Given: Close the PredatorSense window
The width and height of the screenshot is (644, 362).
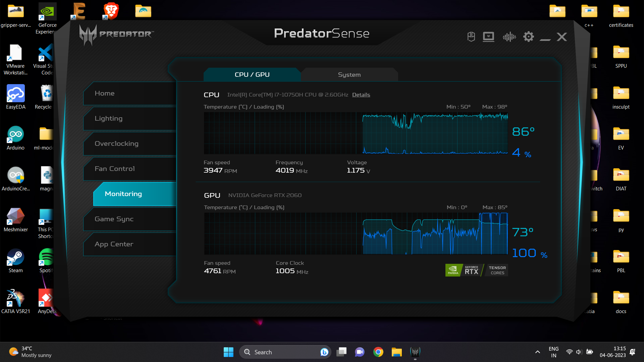Looking at the screenshot, I should [x=562, y=37].
